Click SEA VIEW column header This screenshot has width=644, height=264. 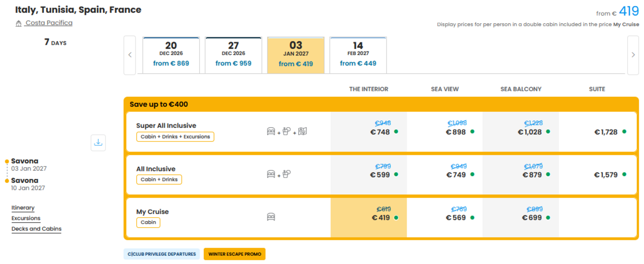445,89
